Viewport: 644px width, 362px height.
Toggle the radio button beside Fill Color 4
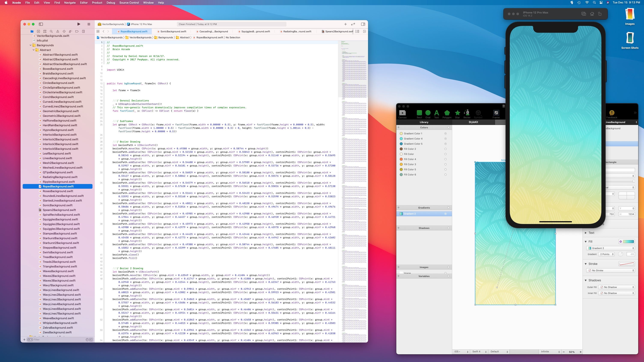coord(446,159)
